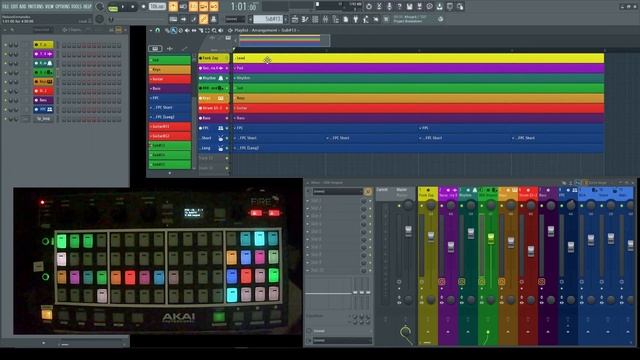Select the Playlist delete tool
Screen dimensions: 640x360
(x=180, y=30)
